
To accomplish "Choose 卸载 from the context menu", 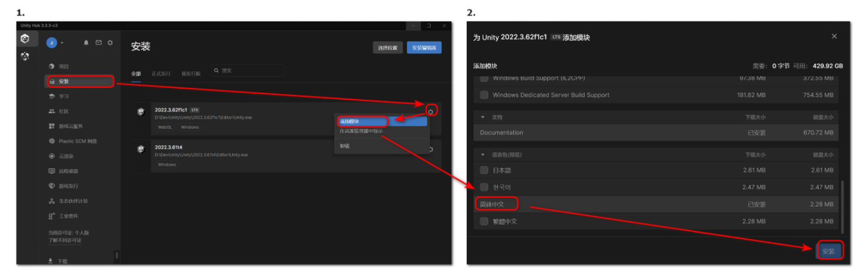I will coord(381,146).
